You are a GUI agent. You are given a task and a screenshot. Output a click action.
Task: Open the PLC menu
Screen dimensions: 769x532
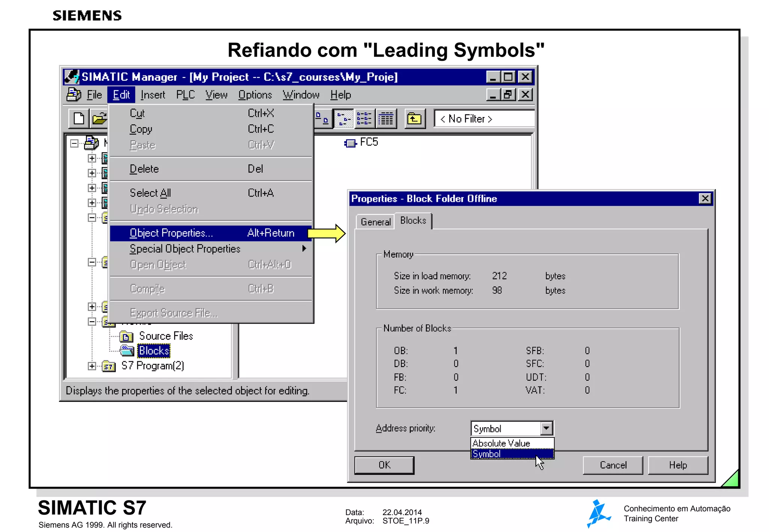click(185, 95)
